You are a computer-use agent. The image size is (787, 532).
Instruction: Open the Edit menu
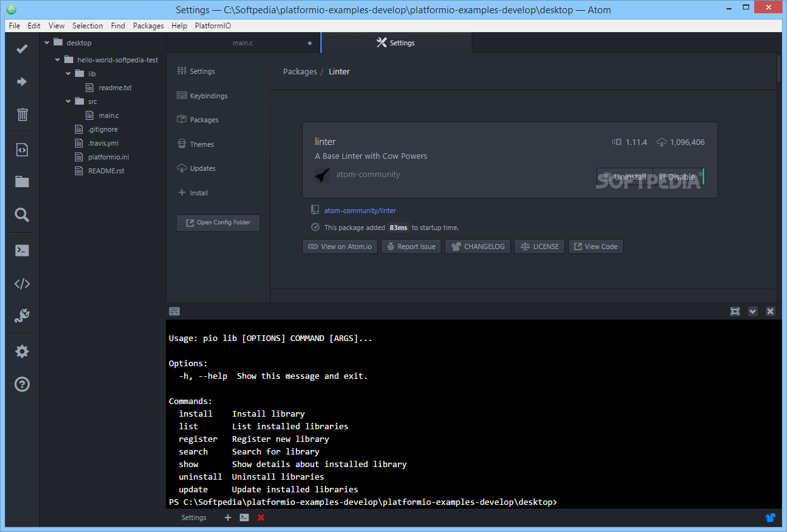(x=34, y=26)
